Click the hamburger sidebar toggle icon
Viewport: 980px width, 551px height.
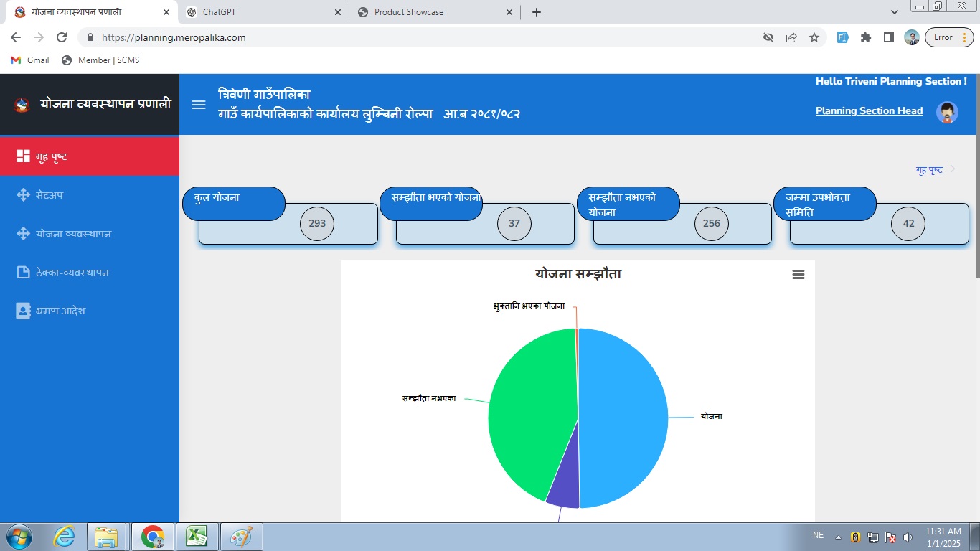[x=199, y=105]
